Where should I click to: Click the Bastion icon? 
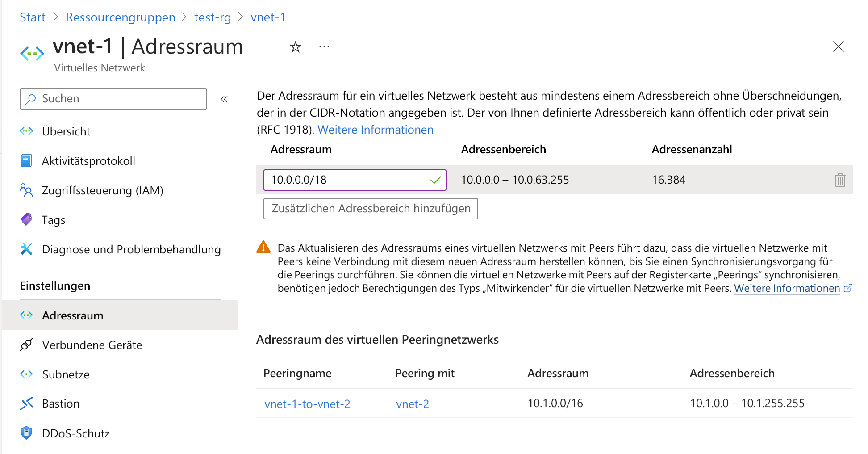(26, 404)
